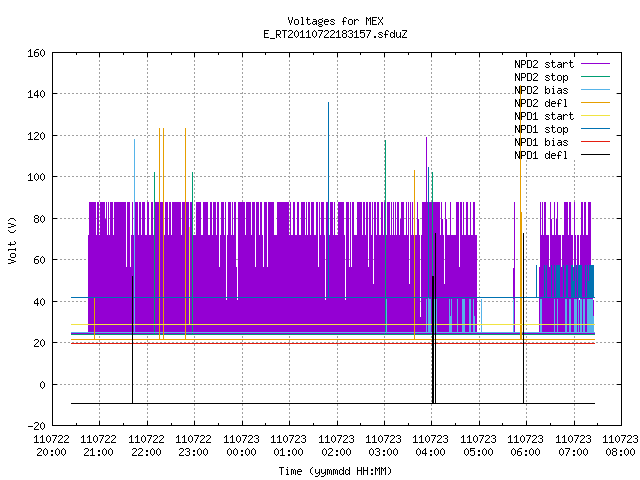The width and height of the screenshot is (640, 480).
Task: Select the NPD2 start legend label
Action: pos(544,64)
